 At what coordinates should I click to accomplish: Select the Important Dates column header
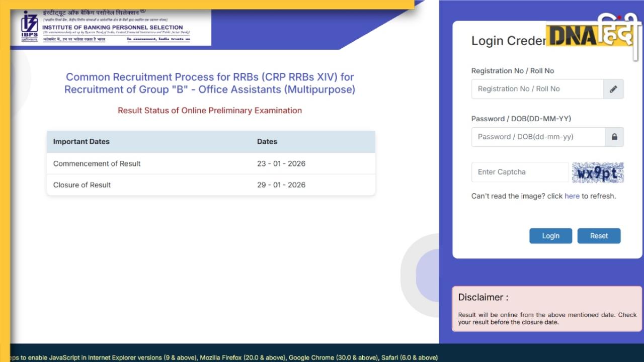coord(82,142)
